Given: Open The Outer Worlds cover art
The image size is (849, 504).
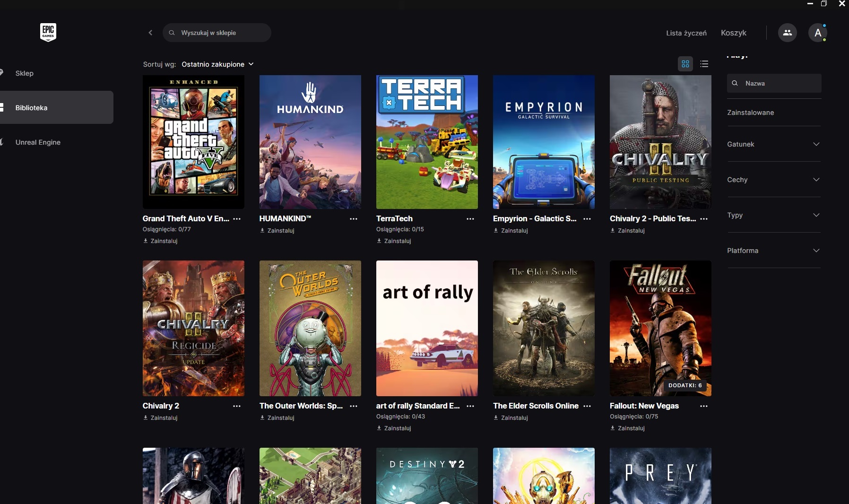Looking at the screenshot, I should [x=310, y=328].
